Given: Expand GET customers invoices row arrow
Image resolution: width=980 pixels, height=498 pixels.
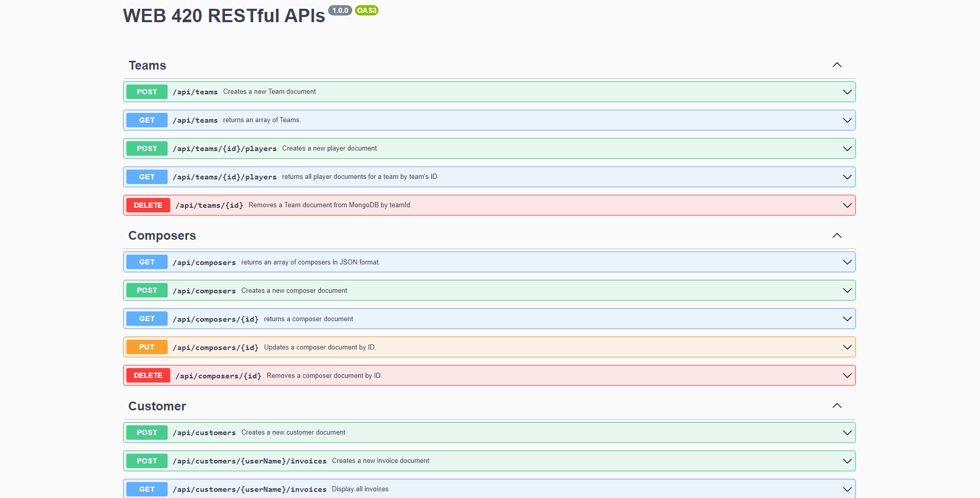Looking at the screenshot, I should point(847,489).
